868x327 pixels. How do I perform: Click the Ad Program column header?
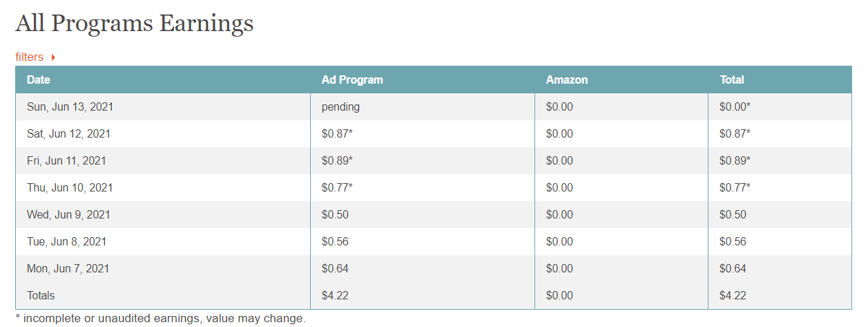[x=352, y=80]
